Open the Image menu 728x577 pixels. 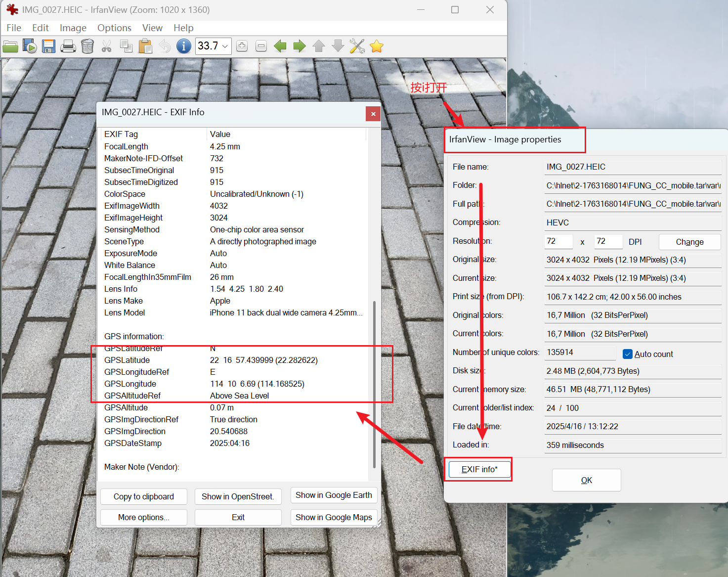coord(73,28)
